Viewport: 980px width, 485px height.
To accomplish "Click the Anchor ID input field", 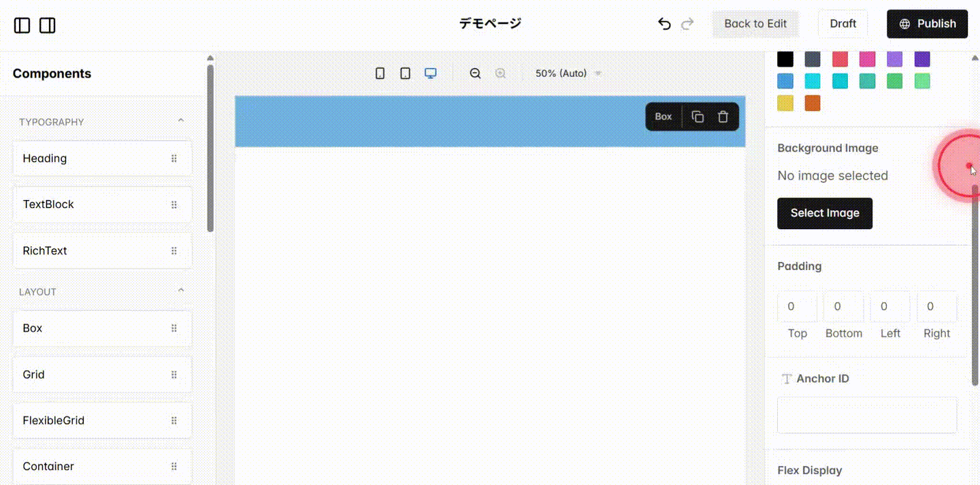I will click(867, 415).
